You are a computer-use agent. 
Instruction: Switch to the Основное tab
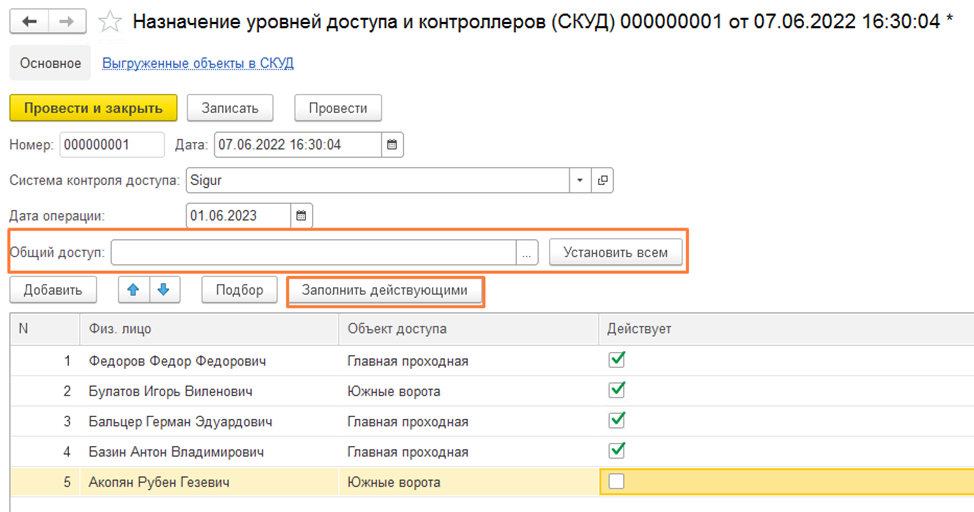(x=50, y=63)
